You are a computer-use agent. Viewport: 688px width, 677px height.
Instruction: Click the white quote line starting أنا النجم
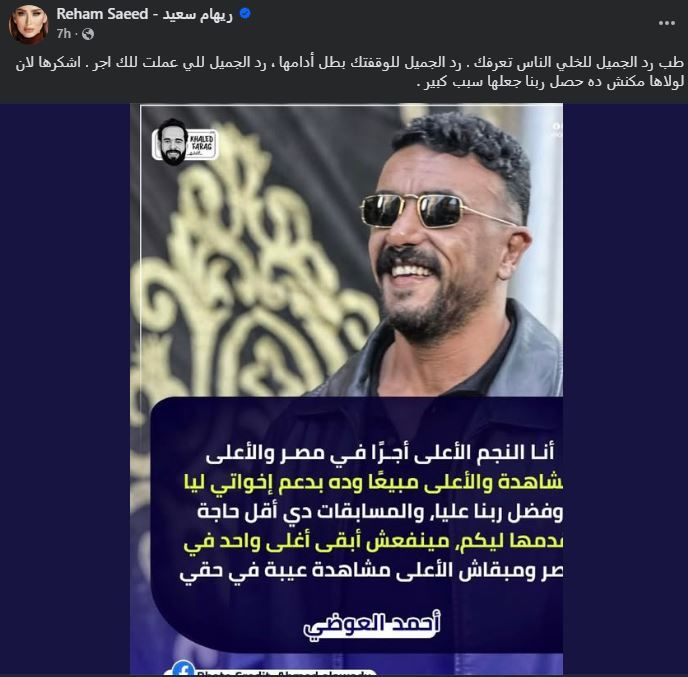click(380, 453)
